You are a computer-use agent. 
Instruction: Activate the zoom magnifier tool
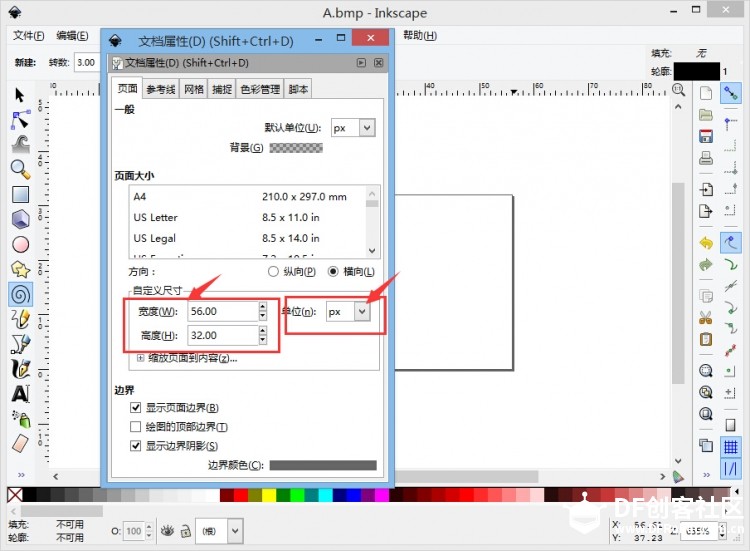[20, 169]
